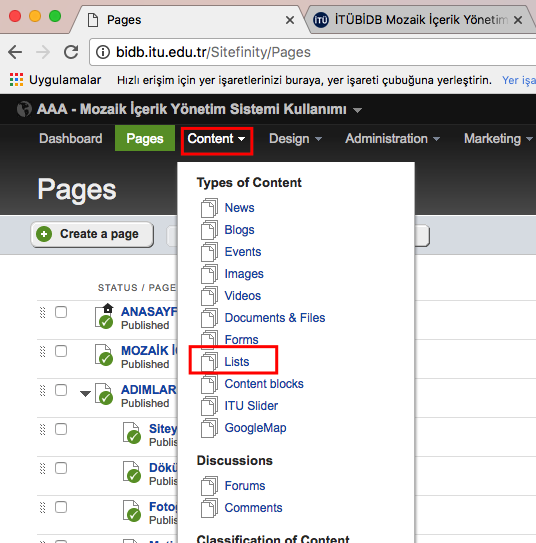Tick the checkbox for the Foto page
This screenshot has width=536, height=543.
pos(61,507)
